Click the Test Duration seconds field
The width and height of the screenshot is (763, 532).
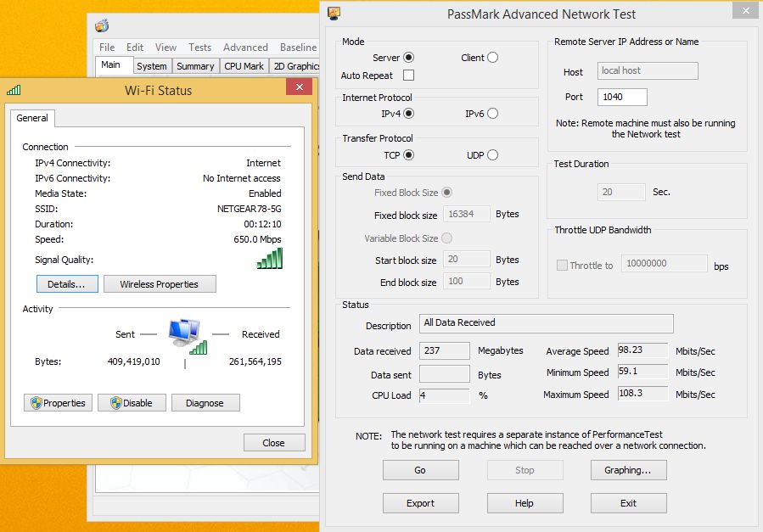tap(621, 192)
